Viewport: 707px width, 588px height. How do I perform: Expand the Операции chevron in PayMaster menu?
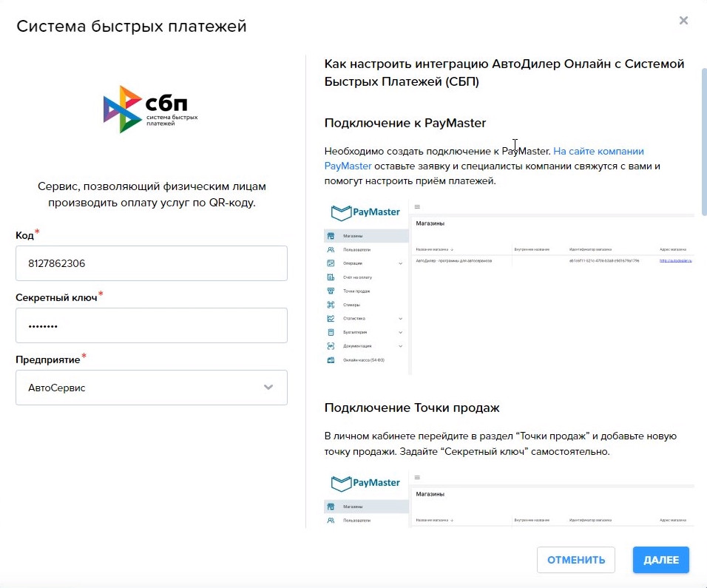[401, 263]
